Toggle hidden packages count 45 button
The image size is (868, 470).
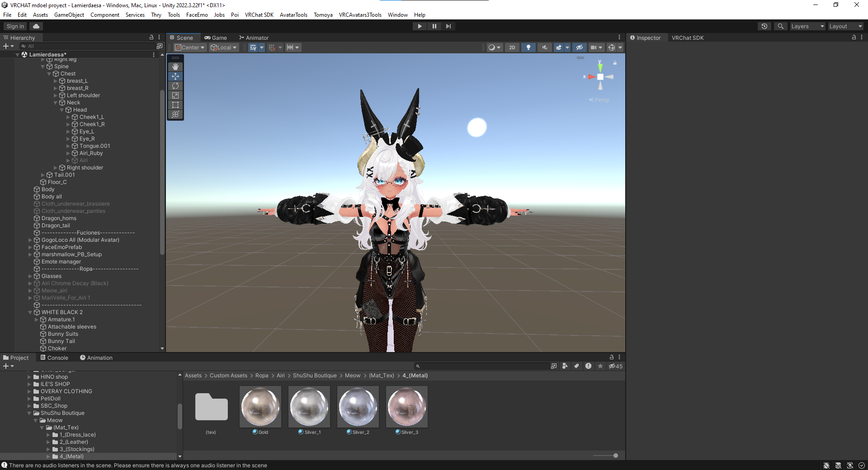[x=615, y=366]
